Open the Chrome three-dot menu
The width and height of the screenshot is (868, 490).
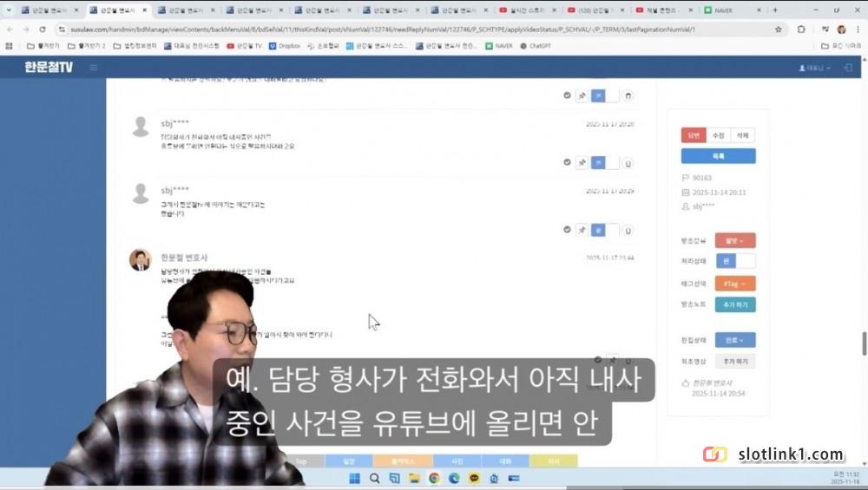(x=858, y=29)
